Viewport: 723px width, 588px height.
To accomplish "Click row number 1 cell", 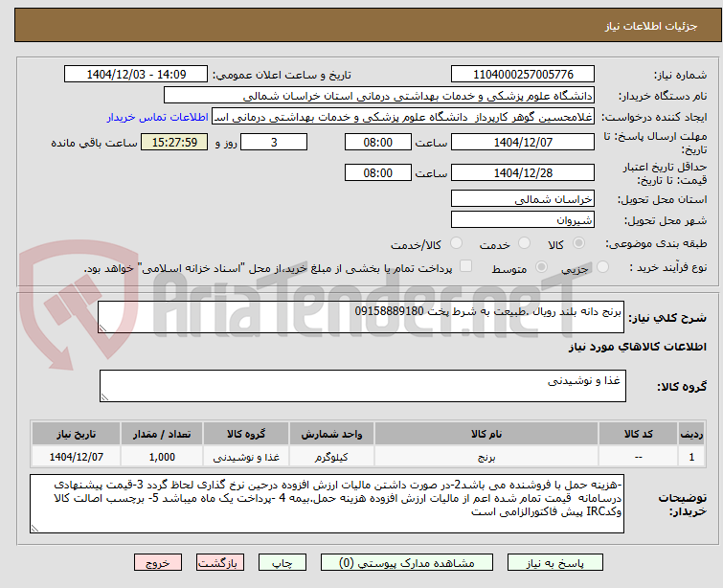I will (691, 457).
